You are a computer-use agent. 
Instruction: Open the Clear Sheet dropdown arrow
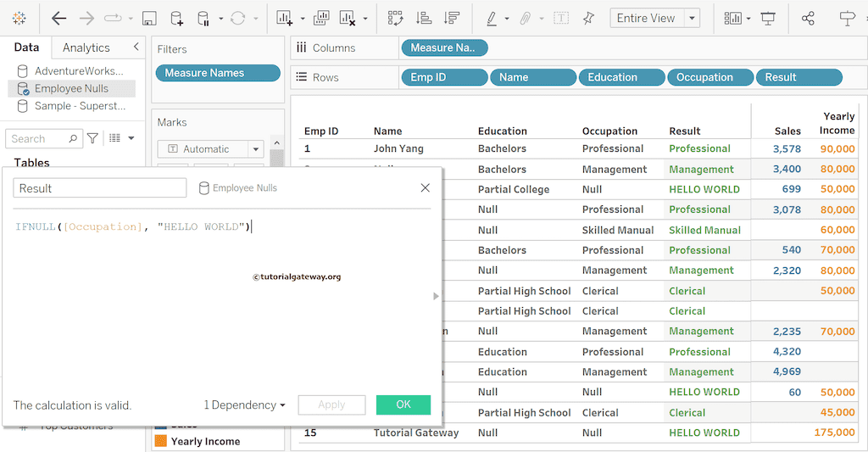[x=365, y=19]
